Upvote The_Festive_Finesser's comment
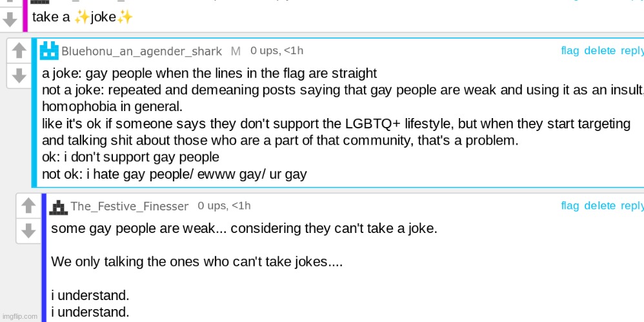Image resolution: width=644 pixels, height=322 pixels. 28,206
